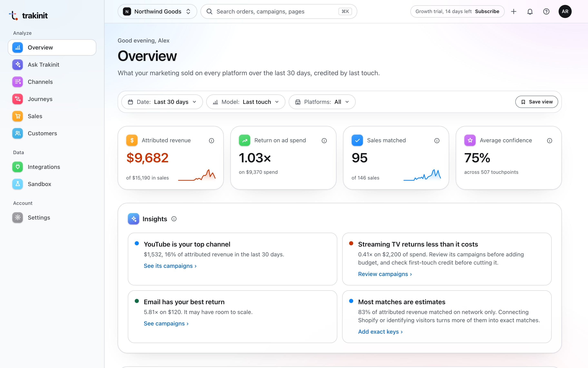
Task: Click the Attributed revenue sparkline chart
Action: tap(197, 175)
